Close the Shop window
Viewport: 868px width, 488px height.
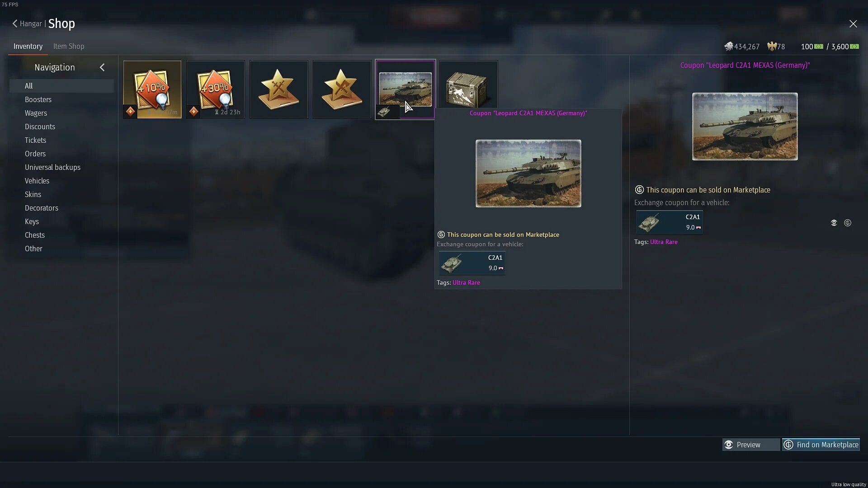coord(853,23)
